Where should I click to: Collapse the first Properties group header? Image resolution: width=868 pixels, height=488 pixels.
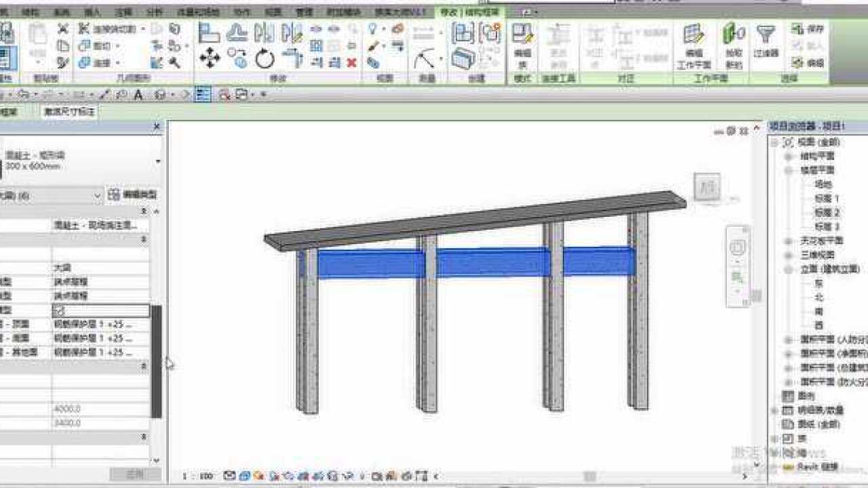(x=144, y=212)
